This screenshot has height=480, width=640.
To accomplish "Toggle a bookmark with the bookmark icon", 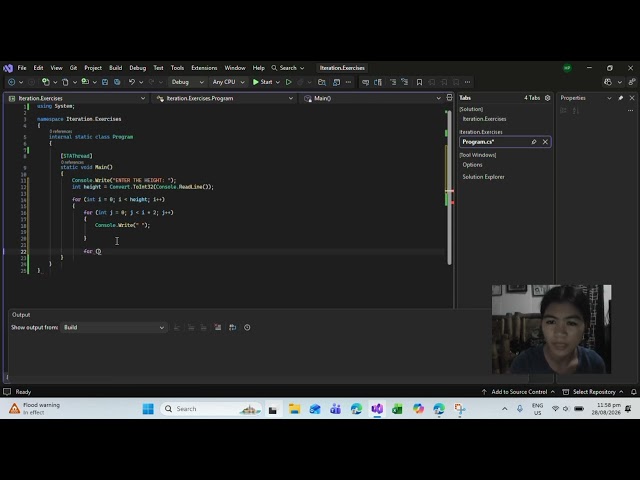I will [x=419, y=82].
